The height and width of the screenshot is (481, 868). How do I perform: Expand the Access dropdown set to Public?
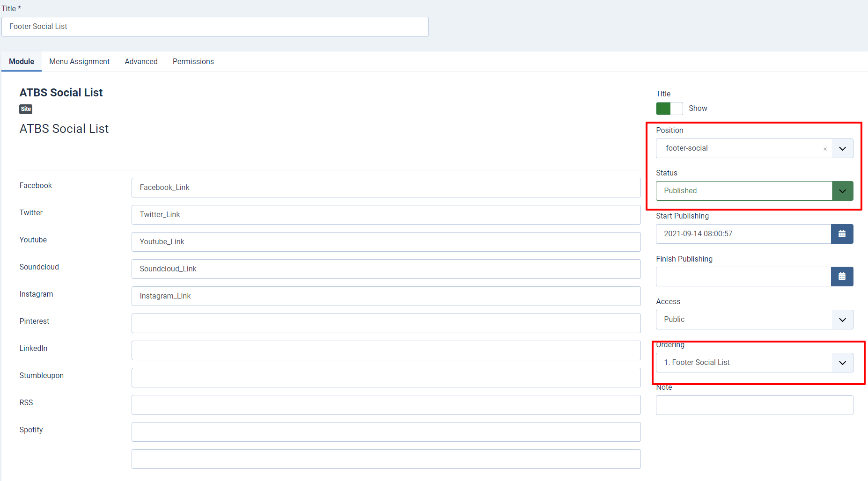(842, 320)
